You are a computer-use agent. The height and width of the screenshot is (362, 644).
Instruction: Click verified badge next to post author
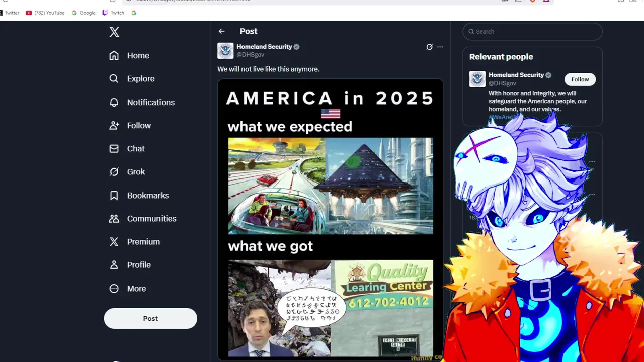click(296, 47)
